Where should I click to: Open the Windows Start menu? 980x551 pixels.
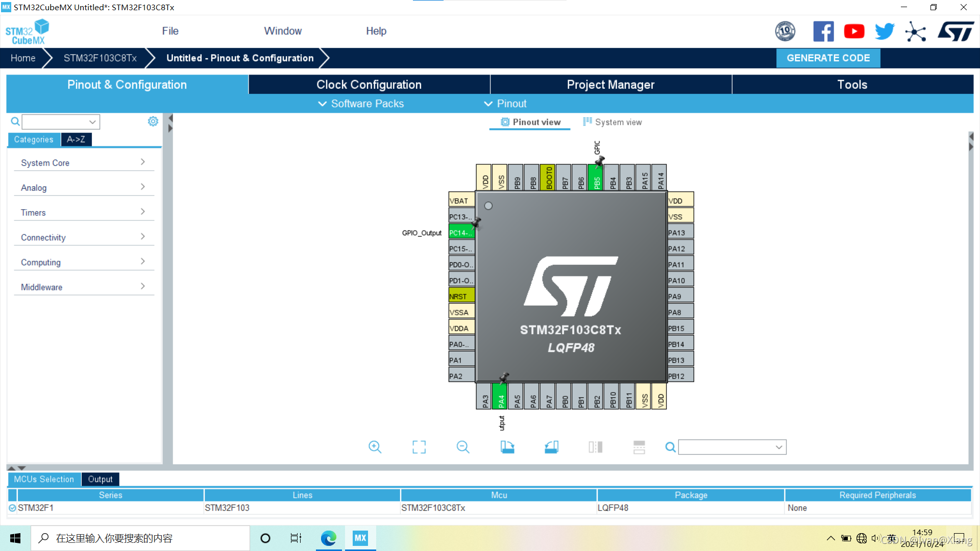(x=15, y=538)
